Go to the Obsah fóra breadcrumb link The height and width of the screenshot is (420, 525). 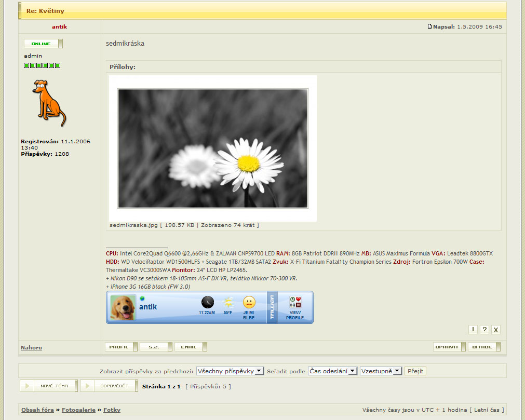coord(37,410)
